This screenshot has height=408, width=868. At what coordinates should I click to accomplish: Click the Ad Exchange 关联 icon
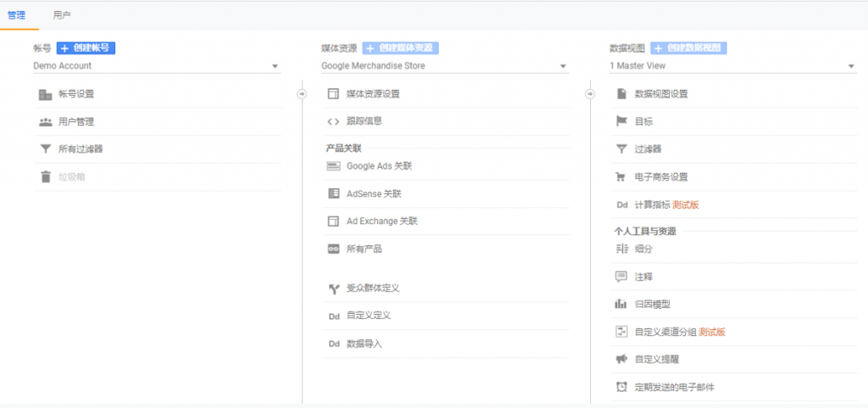[x=333, y=221]
